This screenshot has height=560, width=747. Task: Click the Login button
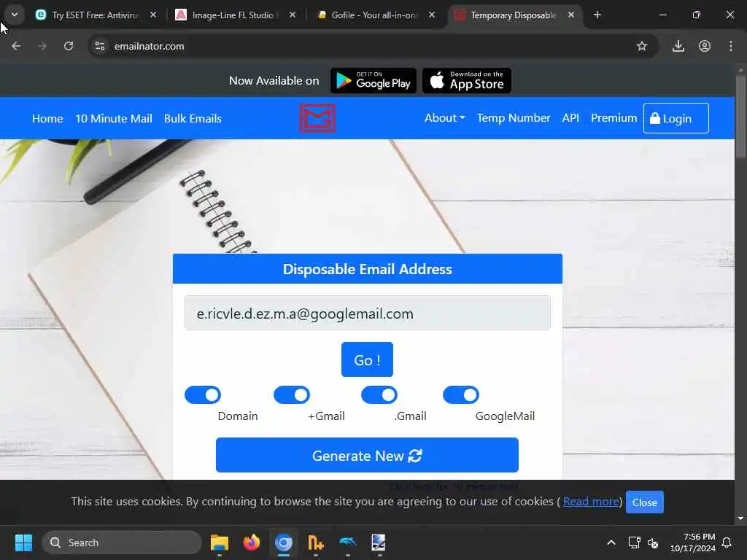[676, 118]
